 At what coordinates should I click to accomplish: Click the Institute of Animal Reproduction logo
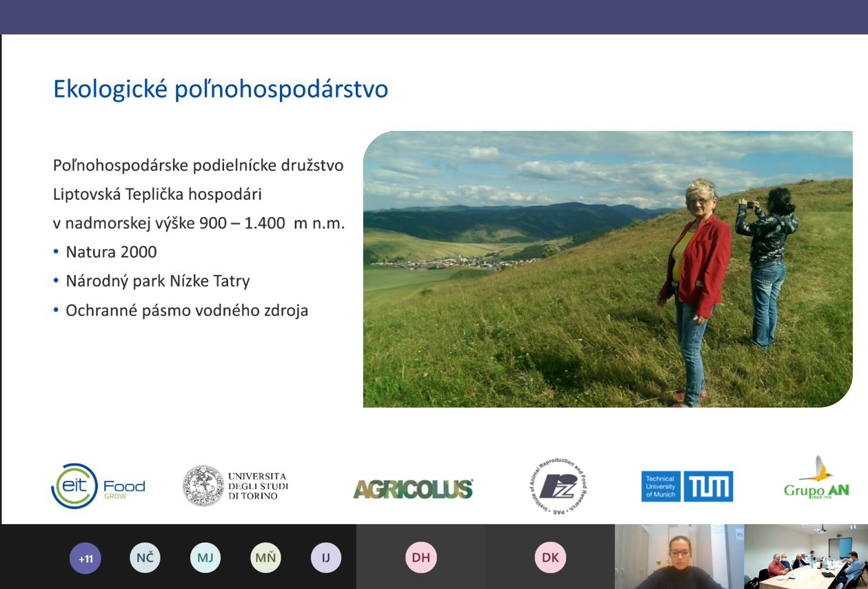[558, 486]
